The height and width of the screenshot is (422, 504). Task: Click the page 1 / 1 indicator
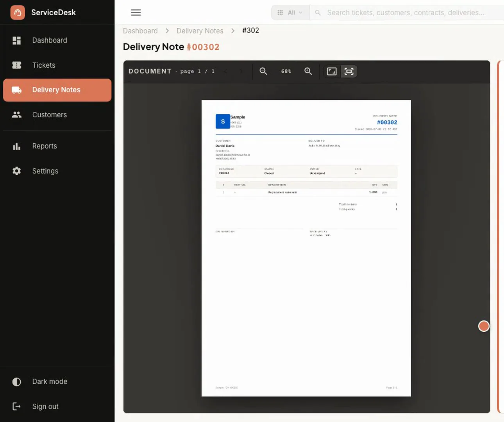[x=197, y=71]
